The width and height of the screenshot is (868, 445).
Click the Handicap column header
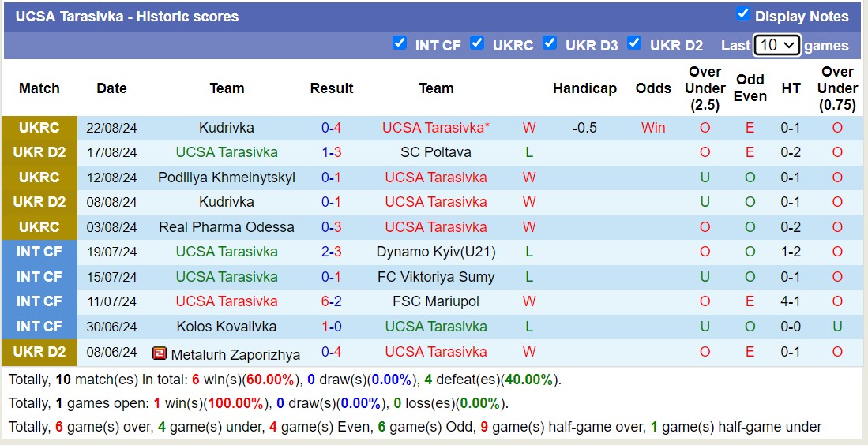[584, 88]
